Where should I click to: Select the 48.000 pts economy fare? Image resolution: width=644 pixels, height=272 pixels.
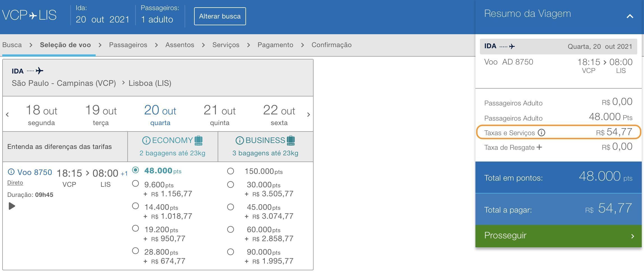click(x=135, y=170)
